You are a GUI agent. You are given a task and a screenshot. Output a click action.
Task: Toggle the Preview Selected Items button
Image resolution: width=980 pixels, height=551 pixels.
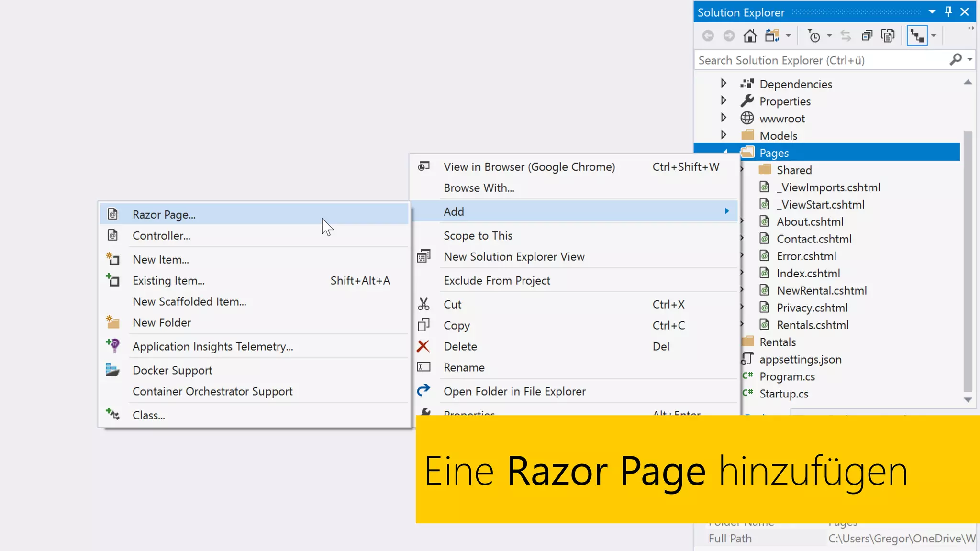click(x=917, y=36)
